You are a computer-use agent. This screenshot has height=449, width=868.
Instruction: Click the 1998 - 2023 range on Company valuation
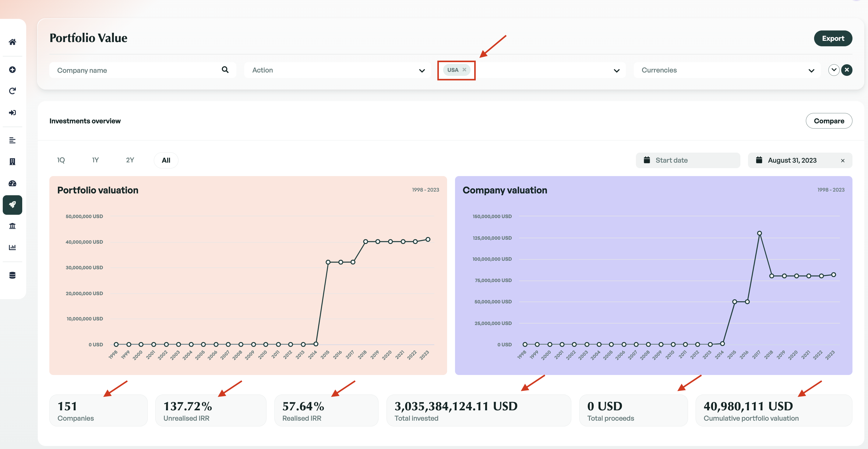[x=831, y=190]
